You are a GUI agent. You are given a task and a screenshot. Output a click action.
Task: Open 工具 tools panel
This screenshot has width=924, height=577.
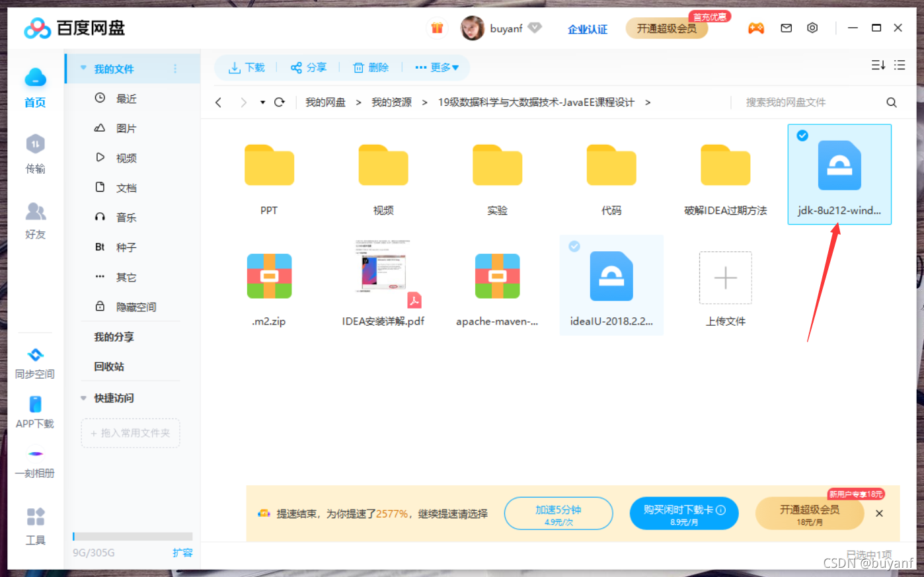[35, 526]
